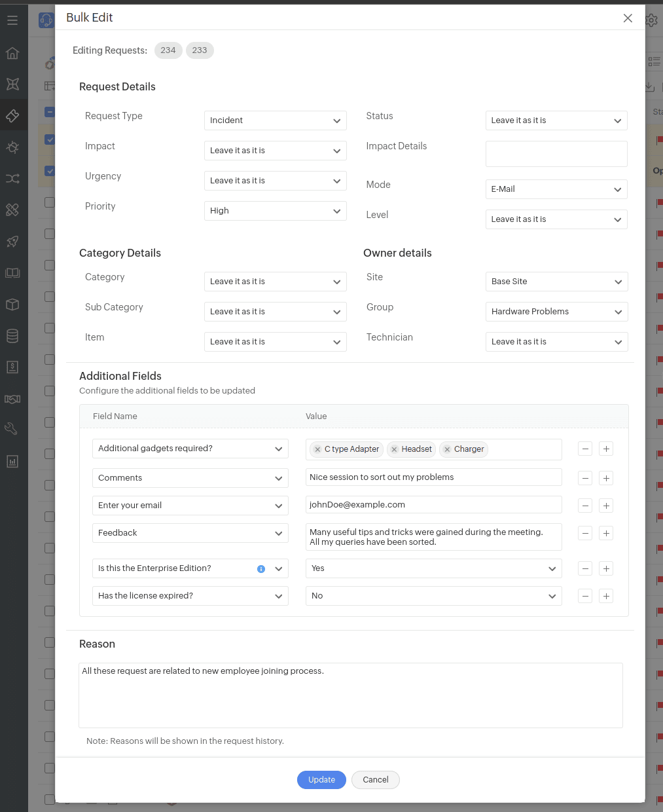Click the Cancel button

point(376,779)
